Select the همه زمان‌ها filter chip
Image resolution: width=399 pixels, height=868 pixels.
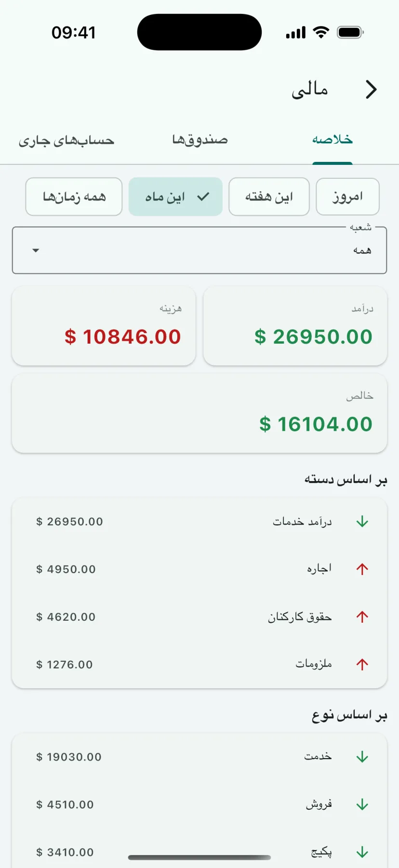(x=74, y=197)
